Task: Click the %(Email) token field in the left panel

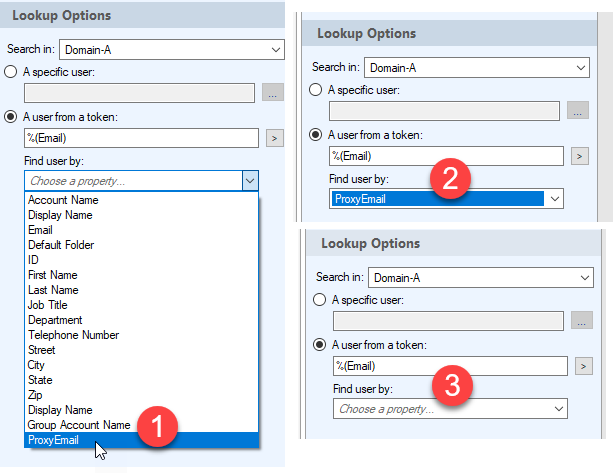Action: tap(142, 138)
